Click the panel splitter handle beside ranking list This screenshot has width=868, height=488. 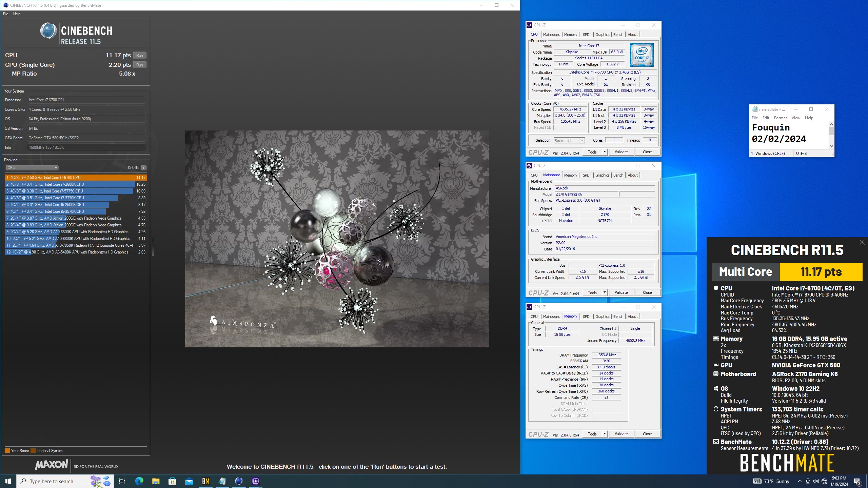click(x=153, y=246)
